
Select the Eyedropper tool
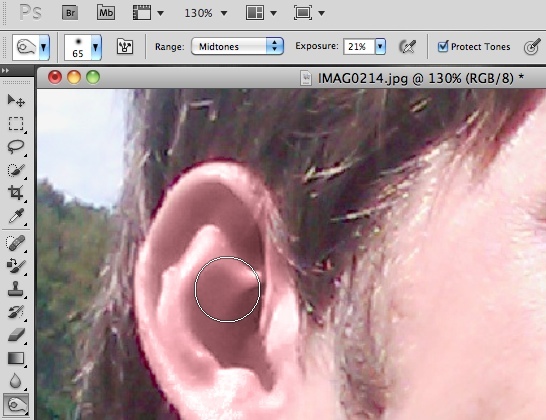coord(16,216)
